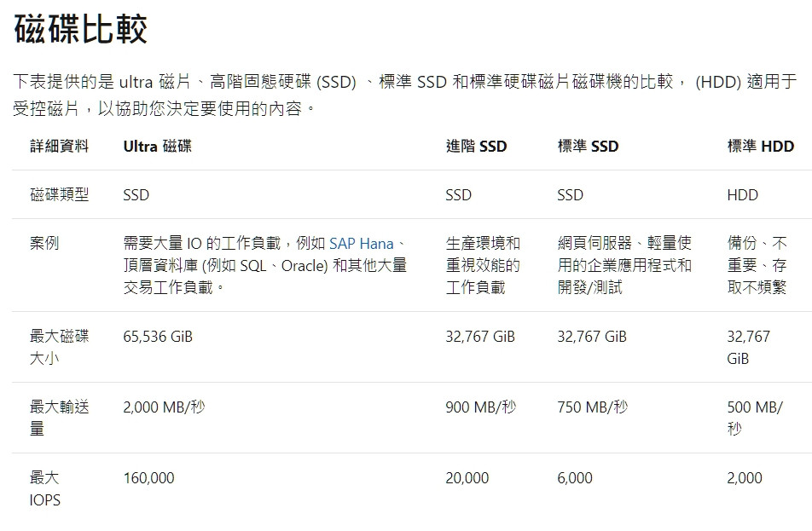Screen dimensions: 812x531
Task: Click the 最大輸送量 row label
Action: click(59, 418)
